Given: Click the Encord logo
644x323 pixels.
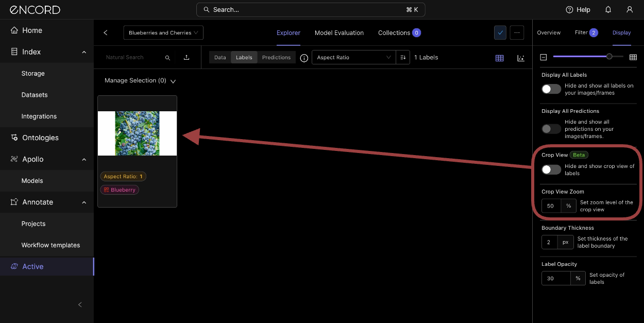Looking at the screenshot, I should pos(36,10).
